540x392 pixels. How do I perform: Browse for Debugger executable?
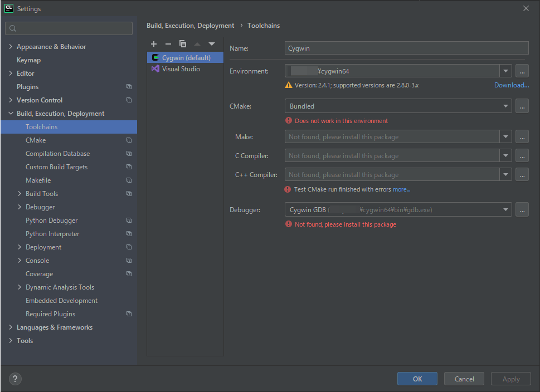522,209
